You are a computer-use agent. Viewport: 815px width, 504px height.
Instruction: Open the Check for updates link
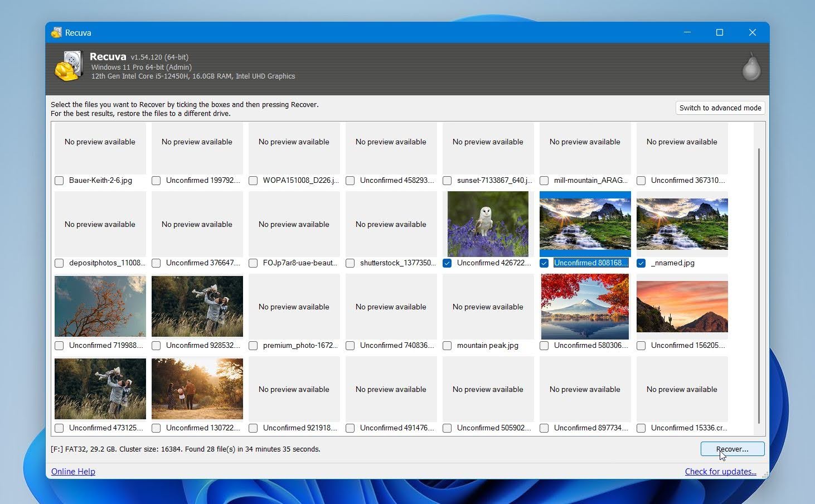[x=720, y=472]
